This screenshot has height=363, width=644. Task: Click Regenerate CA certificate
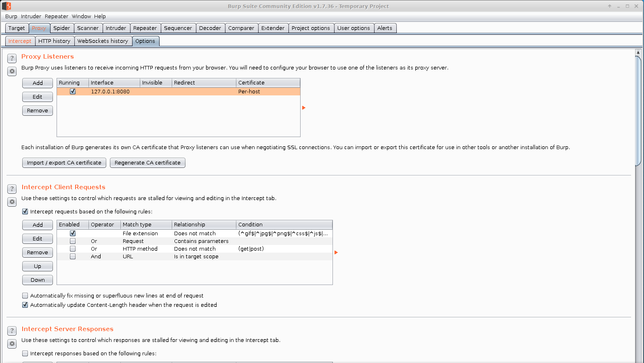coord(147,163)
